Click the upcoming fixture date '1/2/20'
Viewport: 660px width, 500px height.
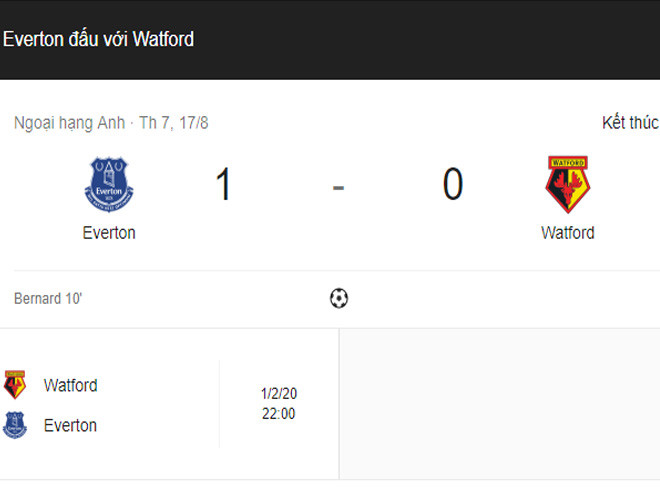click(278, 394)
